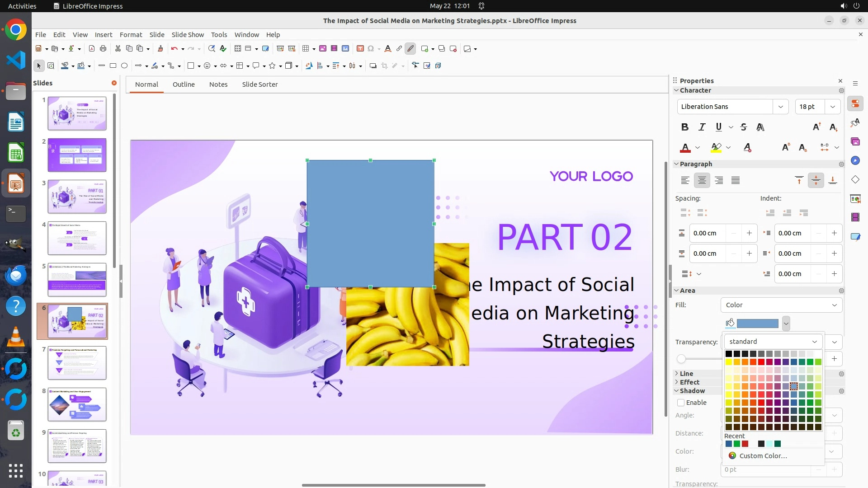Click Custom Color… button

[x=763, y=455]
